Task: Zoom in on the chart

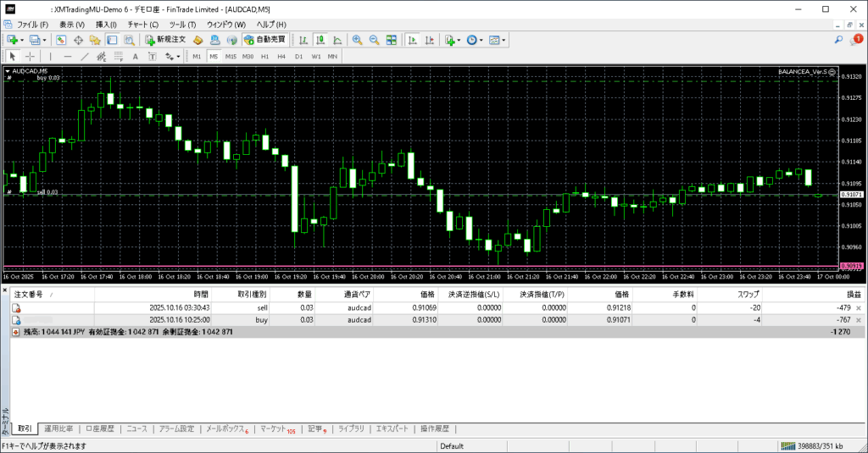Action: pos(358,40)
